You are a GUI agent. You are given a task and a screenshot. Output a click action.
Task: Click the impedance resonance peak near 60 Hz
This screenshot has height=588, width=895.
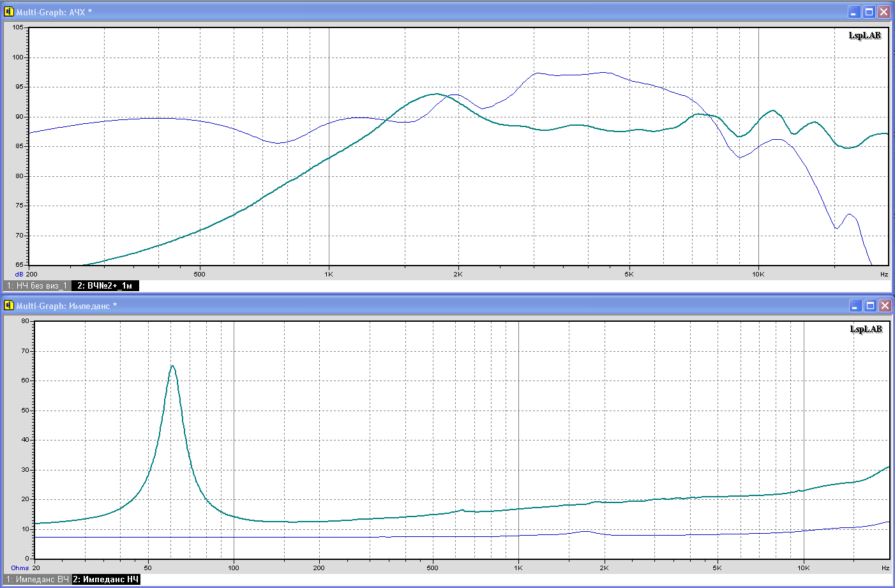coord(172,366)
